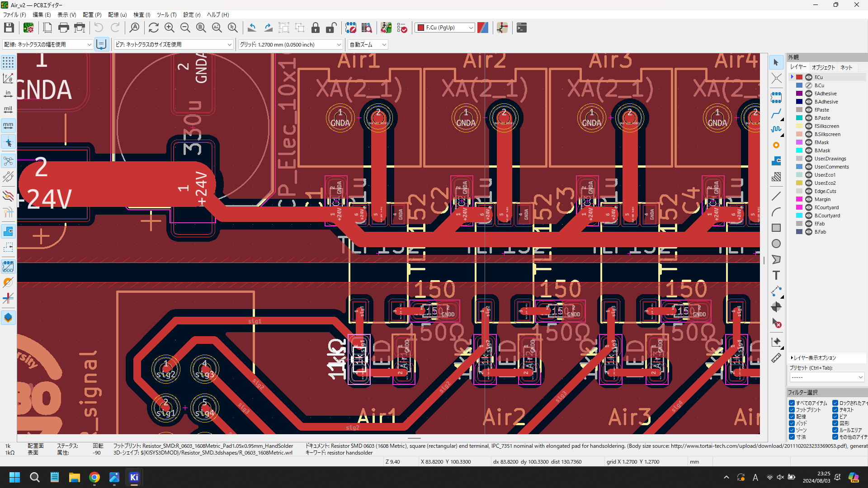Click the Edge.Cuts color swatch
This screenshot has height=488, width=868.
[x=799, y=191]
